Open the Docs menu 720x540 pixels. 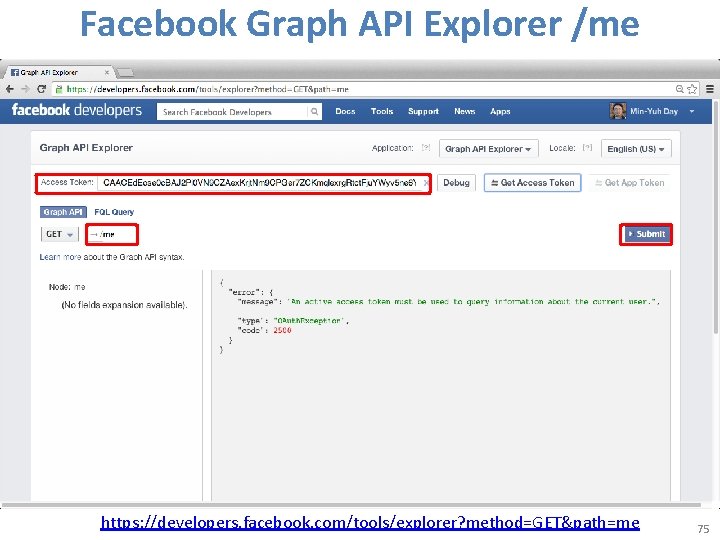[345, 111]
